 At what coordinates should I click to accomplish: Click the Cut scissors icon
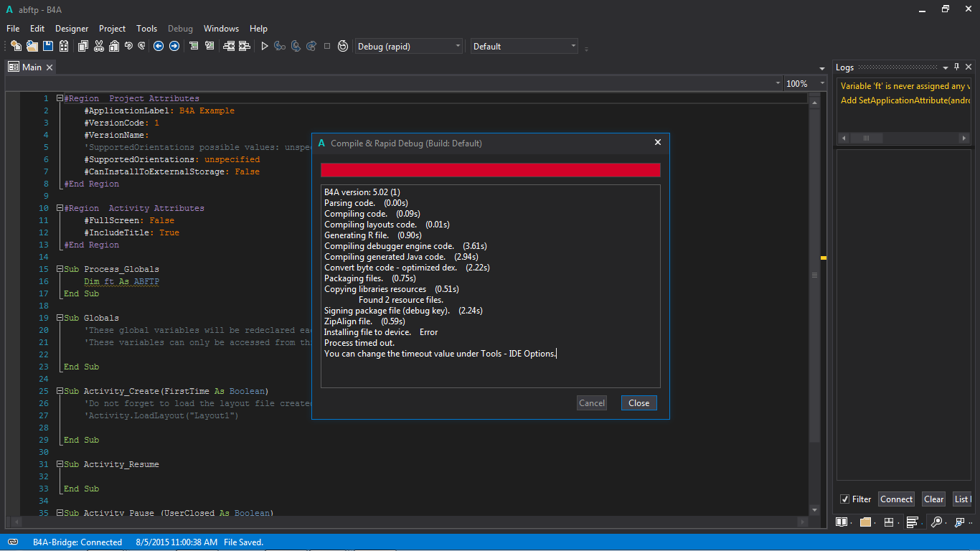[98, 46]
